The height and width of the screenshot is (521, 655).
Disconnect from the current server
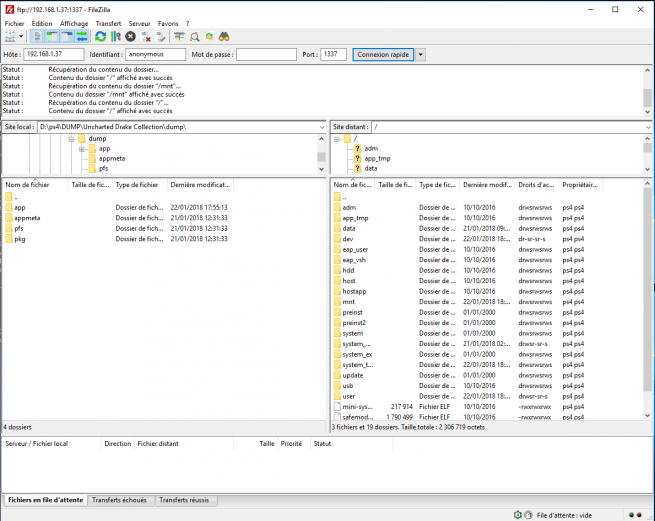click(146, 37)
